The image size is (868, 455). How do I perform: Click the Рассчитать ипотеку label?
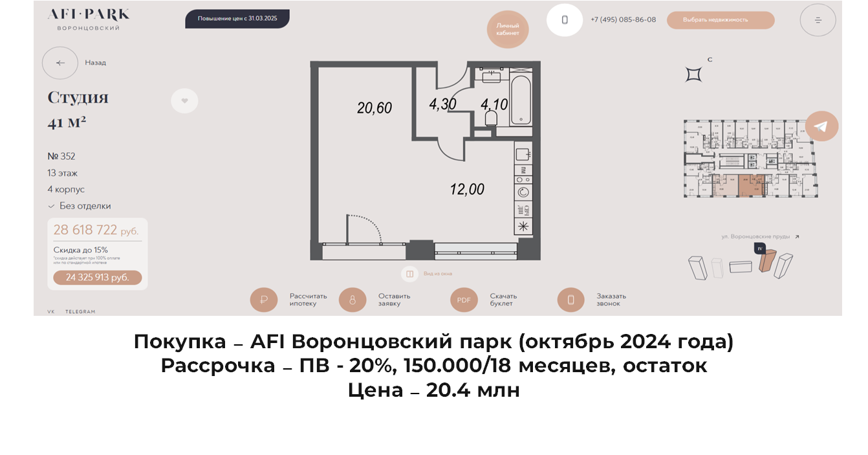pos(309,300)
